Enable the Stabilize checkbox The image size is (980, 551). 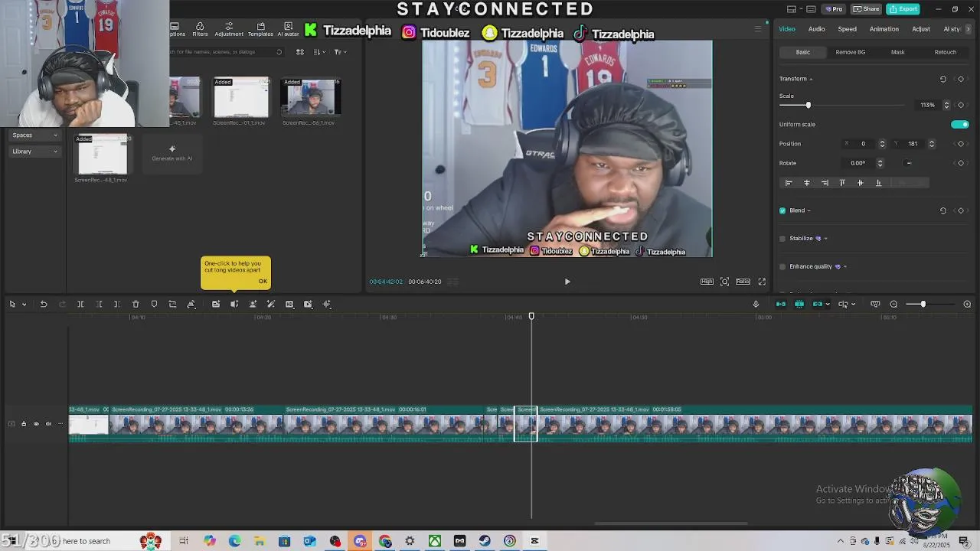(782, 239)
